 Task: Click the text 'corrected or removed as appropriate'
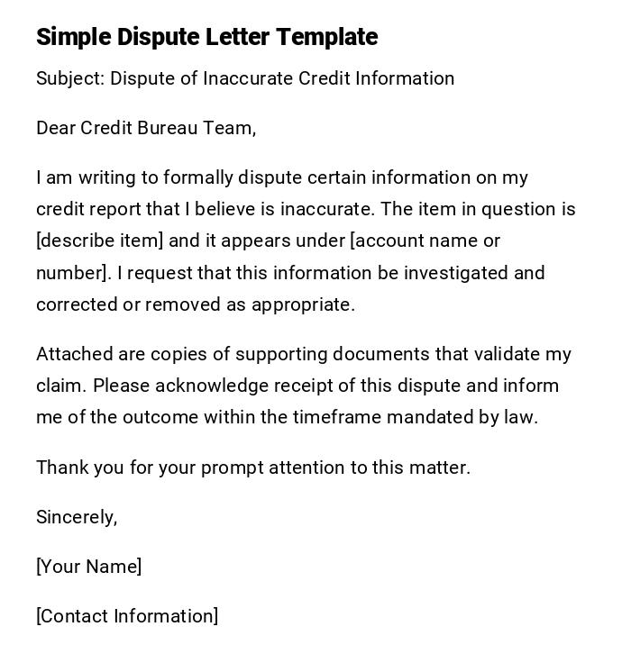pos(195,304)
